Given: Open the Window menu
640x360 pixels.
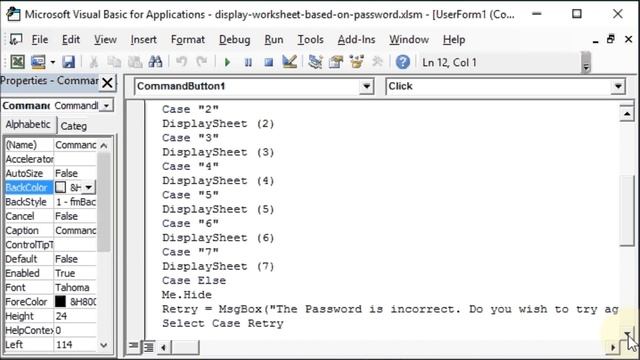Looking at the screenshot, I should tap(409, 40).
